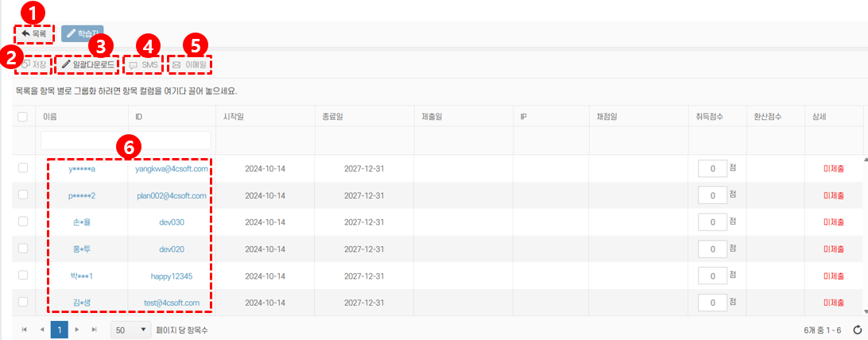Click the 이메일 envelope button
The height and width of the screenshot is (340, 868).
tap(189, 64)
